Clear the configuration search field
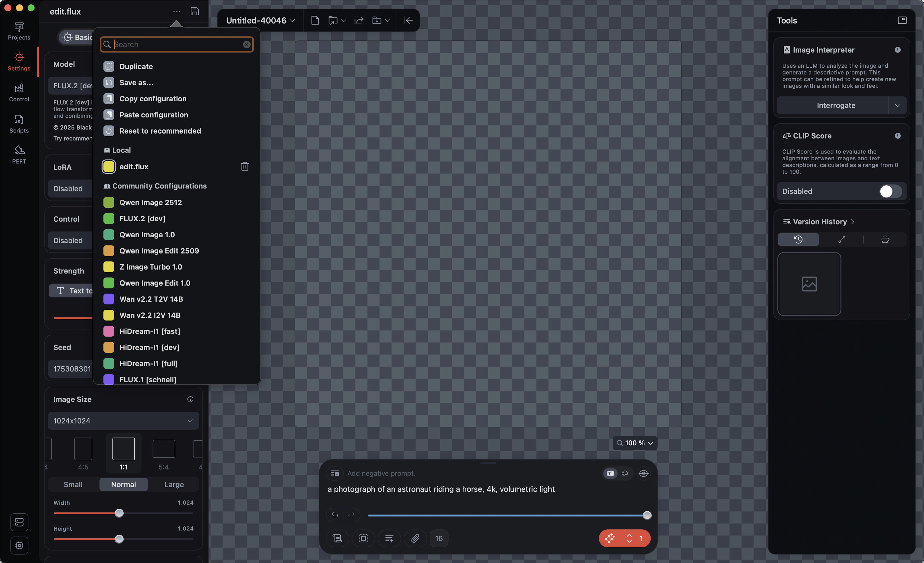The image size is (924, 563). click(x=246, y=45)
